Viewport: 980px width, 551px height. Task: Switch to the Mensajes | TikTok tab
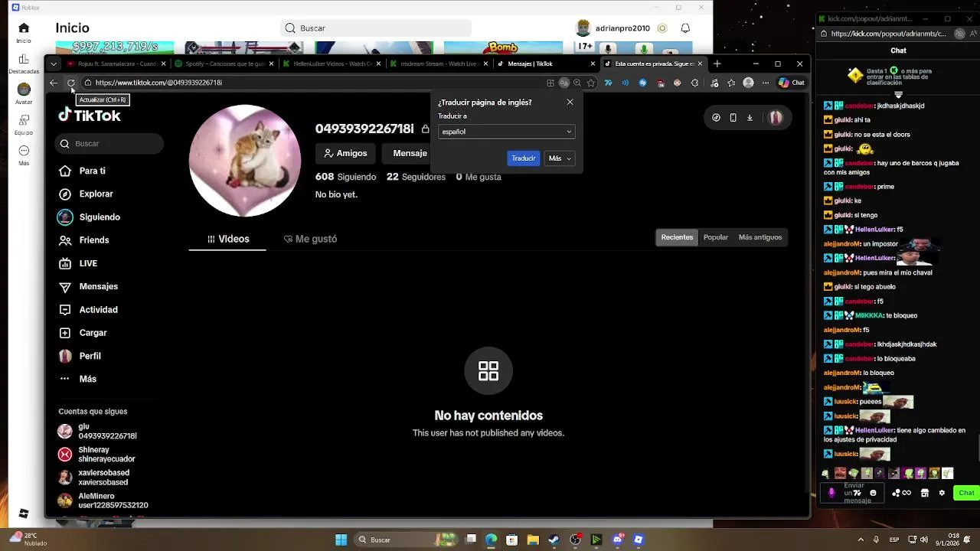click(546, 64)
